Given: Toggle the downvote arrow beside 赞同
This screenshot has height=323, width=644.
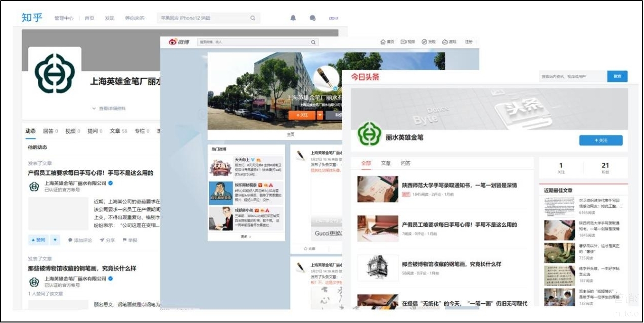Looking at the screenshot, I should 55,240.
